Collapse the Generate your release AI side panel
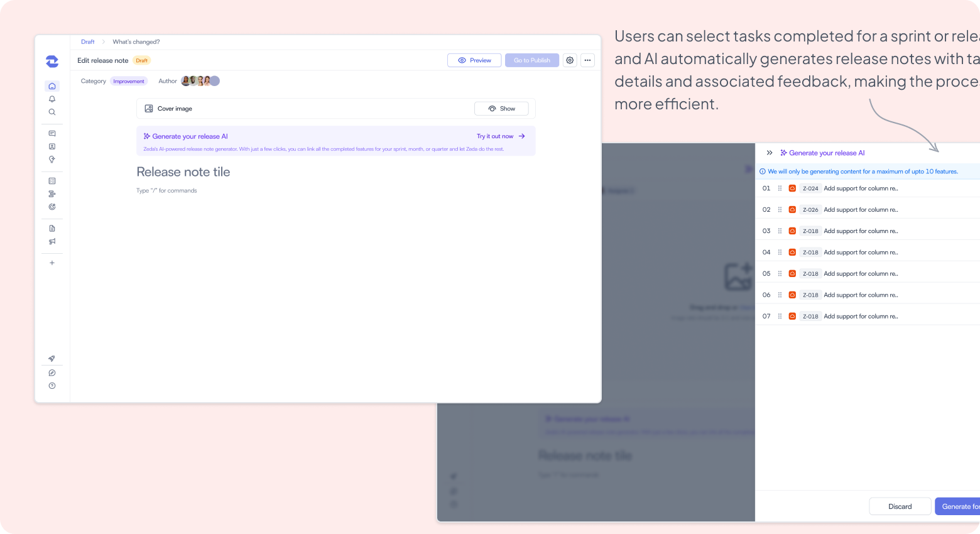 770,153
